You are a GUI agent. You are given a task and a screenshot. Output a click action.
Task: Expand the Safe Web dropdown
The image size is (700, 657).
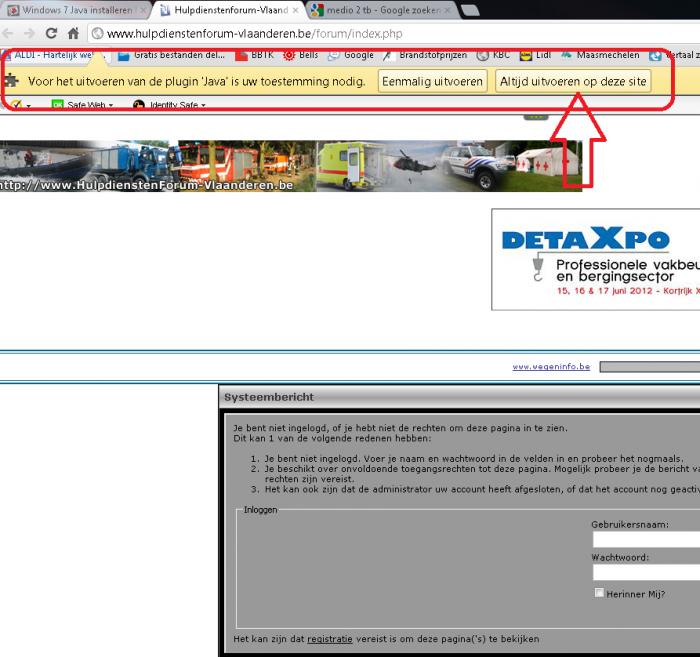point(83,105)
